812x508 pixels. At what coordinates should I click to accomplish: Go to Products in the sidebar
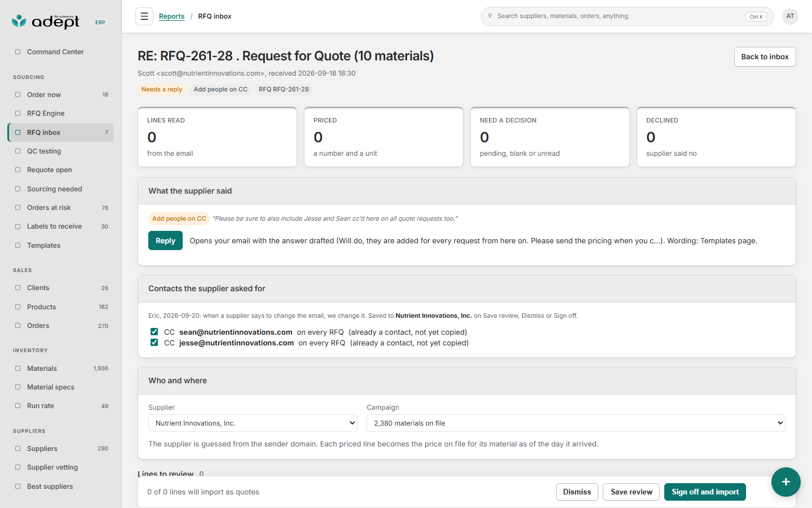[61, 307]
